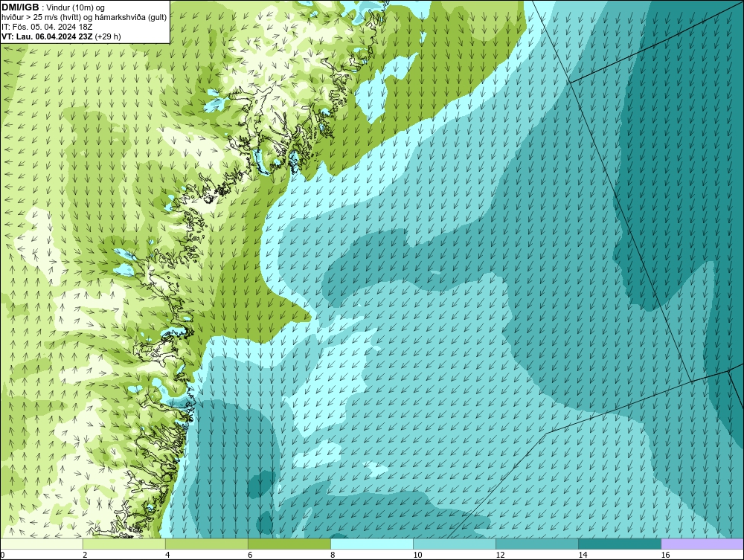Click the 10–12 m/s light teal swatch
744x560 pixels.
[455, 544]
